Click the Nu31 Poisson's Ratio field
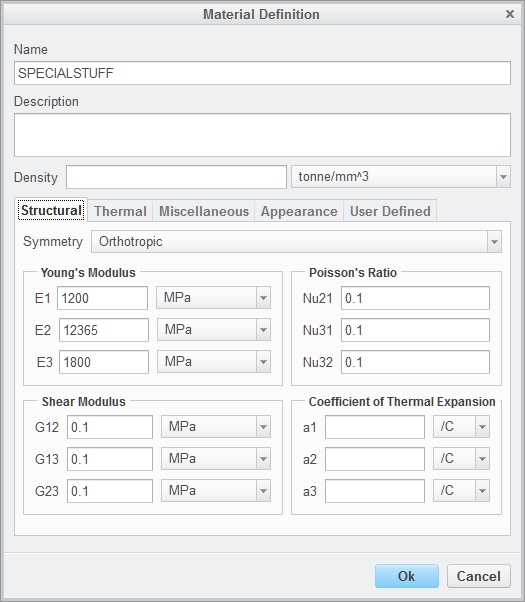 (415, 330)
